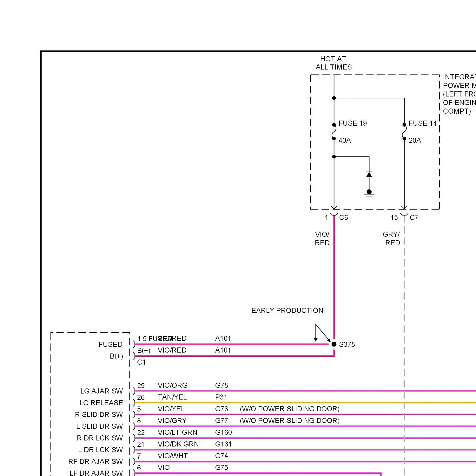The height and width of the screenshot is (476, 476).
Task: Click the S378 splice dot
Action: 334,344
